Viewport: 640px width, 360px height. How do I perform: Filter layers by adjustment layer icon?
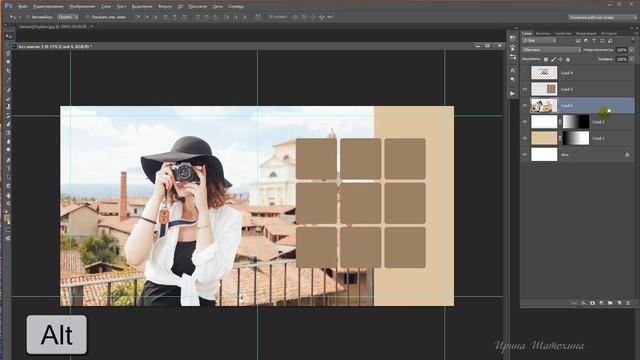586,40
